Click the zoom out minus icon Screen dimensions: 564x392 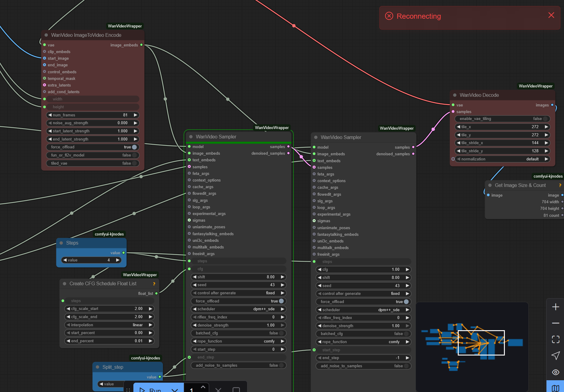click(556, 323)
